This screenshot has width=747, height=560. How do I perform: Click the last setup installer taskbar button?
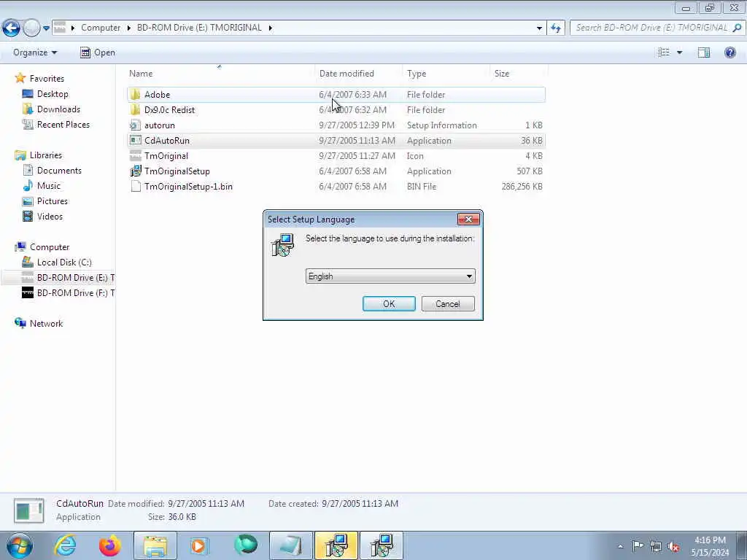click(x=381, y=545)
